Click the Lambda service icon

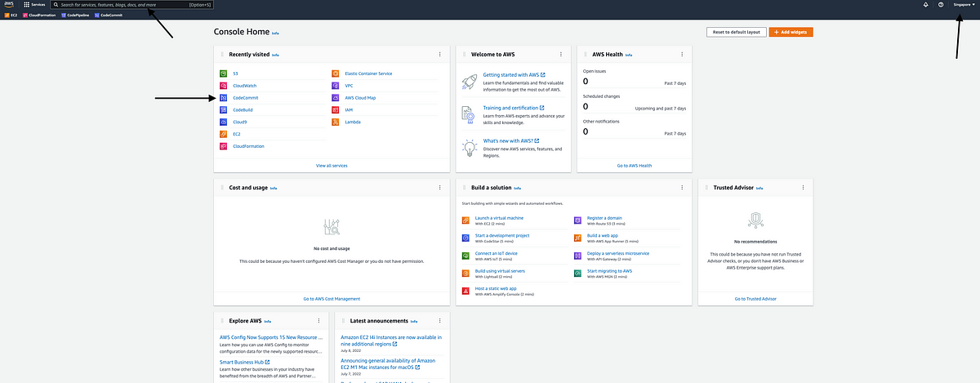(336, 122)
